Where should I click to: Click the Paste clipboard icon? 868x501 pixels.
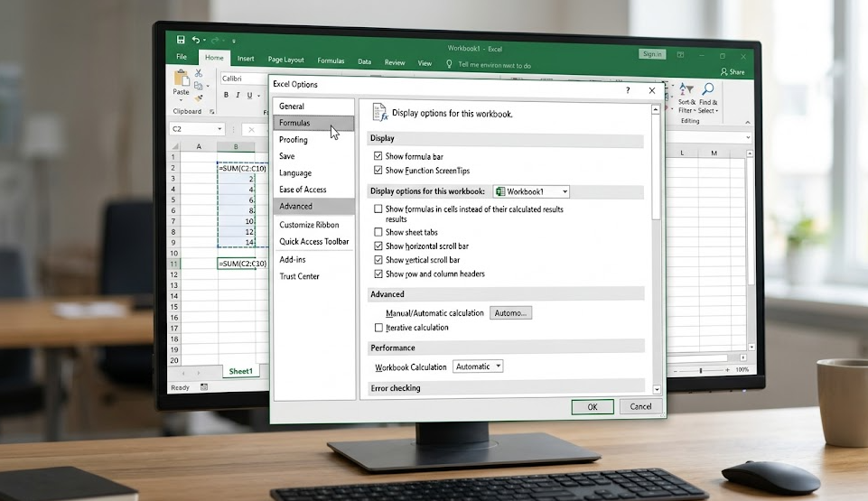[x=181, y=78]
